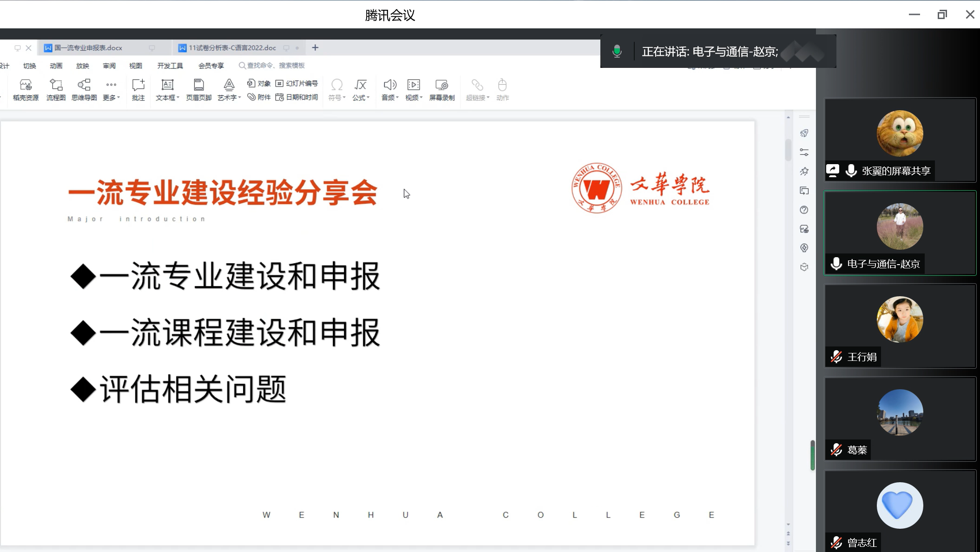Click the 附件 attachment icon
The width and height of the screenshot is (980, 552).
pyautogui.click(x=259, y=97)
